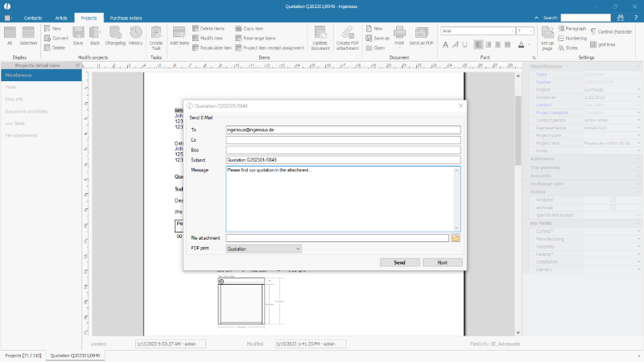
Task: Click Open in Document group
Action: coord(375,47)
